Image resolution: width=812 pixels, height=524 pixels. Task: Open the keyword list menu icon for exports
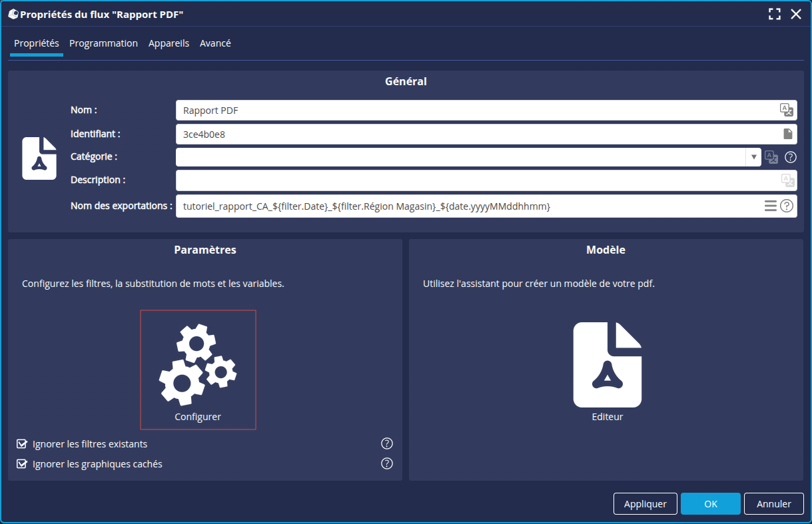tap(771, 206)
